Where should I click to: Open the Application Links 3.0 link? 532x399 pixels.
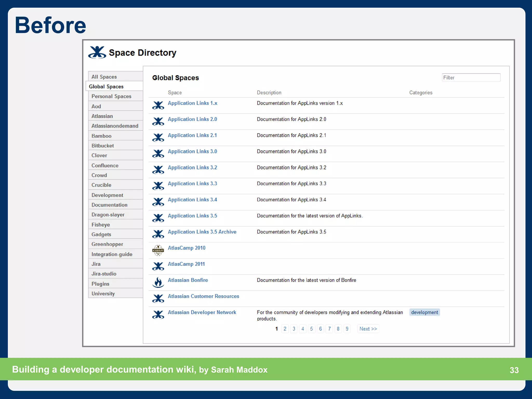[192, 151]
